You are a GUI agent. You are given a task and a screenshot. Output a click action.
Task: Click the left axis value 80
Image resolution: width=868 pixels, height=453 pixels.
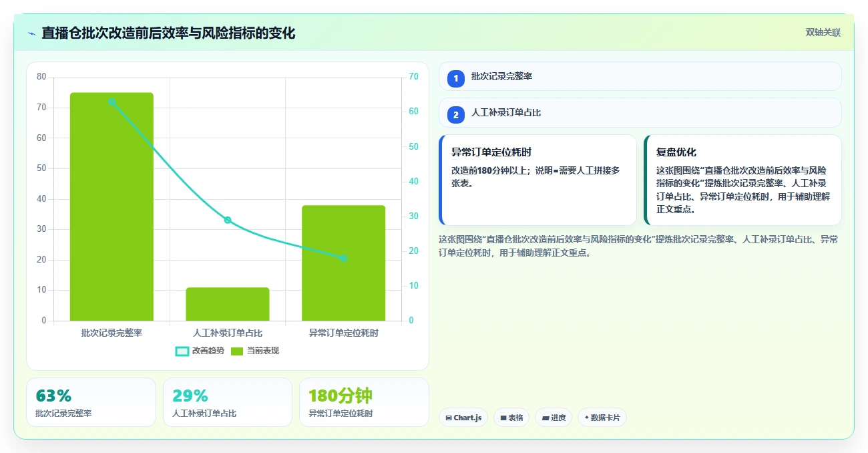41,77
